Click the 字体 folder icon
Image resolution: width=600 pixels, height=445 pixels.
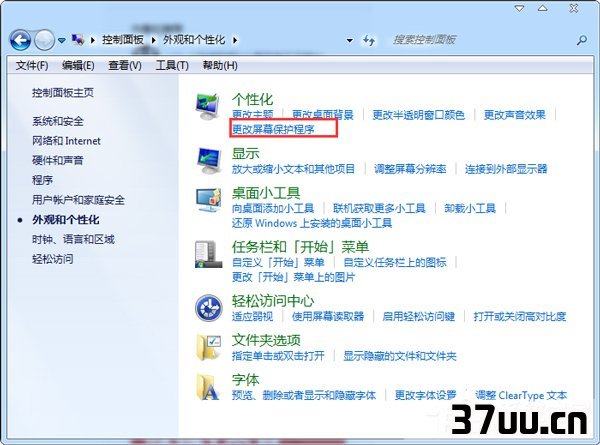tap(208, 387)
